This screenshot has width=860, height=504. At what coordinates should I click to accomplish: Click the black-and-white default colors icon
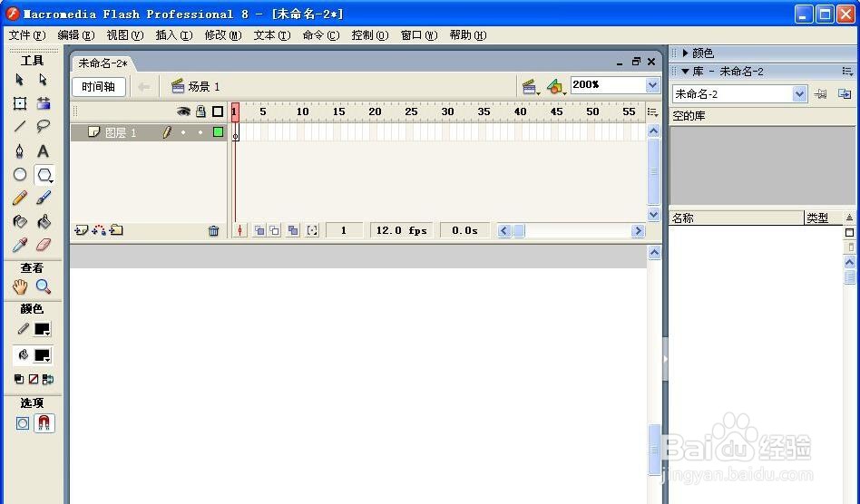coord(19,379)
